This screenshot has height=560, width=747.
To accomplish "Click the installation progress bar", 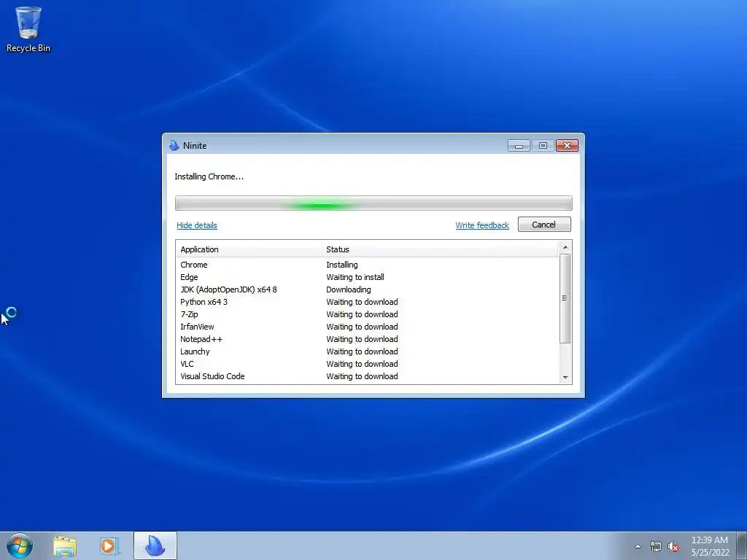I will [x=373, y=203].
